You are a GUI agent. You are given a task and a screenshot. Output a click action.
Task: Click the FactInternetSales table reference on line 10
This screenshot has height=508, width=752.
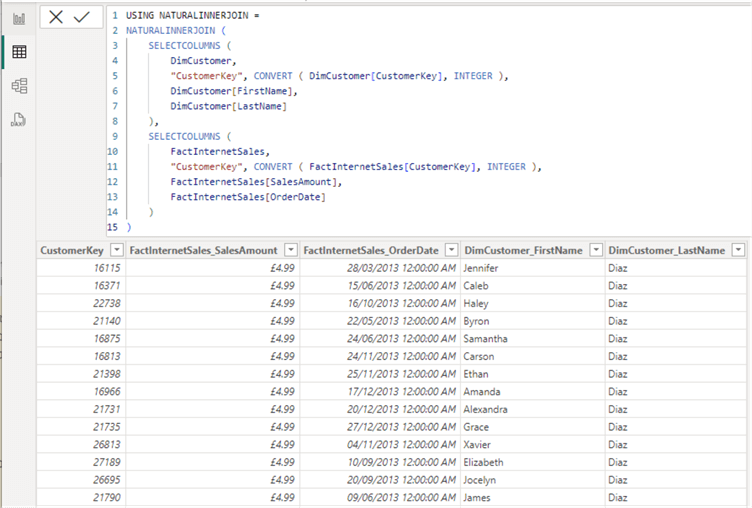click(217, 152)
